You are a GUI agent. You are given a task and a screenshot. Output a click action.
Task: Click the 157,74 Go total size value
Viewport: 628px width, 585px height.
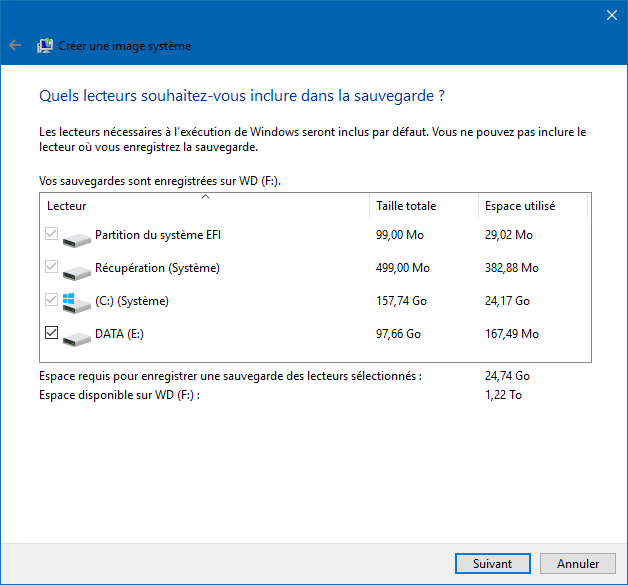pos(401,301)
